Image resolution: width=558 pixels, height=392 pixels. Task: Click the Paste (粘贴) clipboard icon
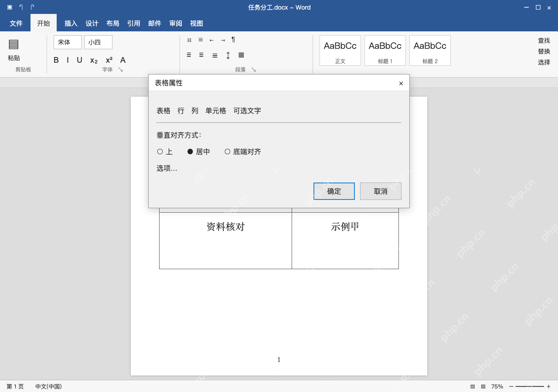point(14,44)
